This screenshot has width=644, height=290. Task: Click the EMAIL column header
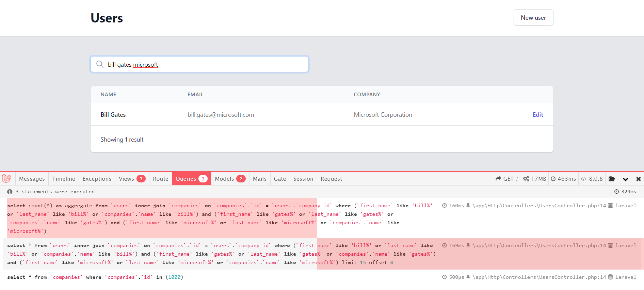click(x=195, y=95)
